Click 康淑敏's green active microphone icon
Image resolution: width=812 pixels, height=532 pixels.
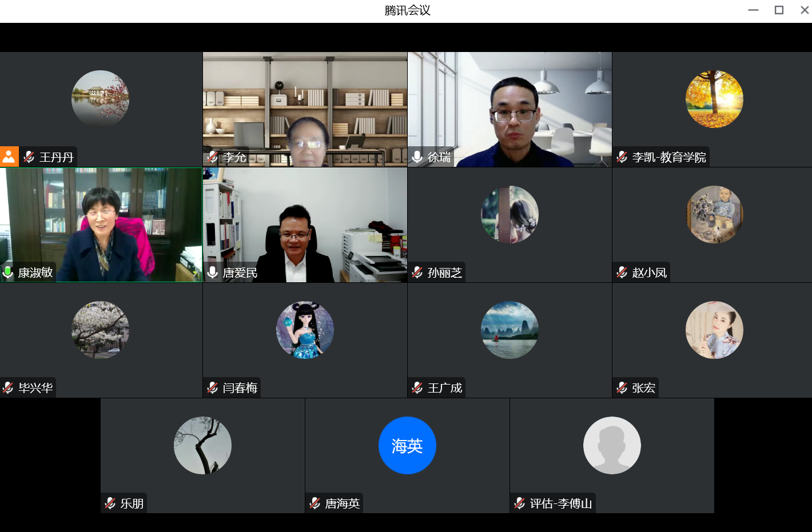pos(8,273)
